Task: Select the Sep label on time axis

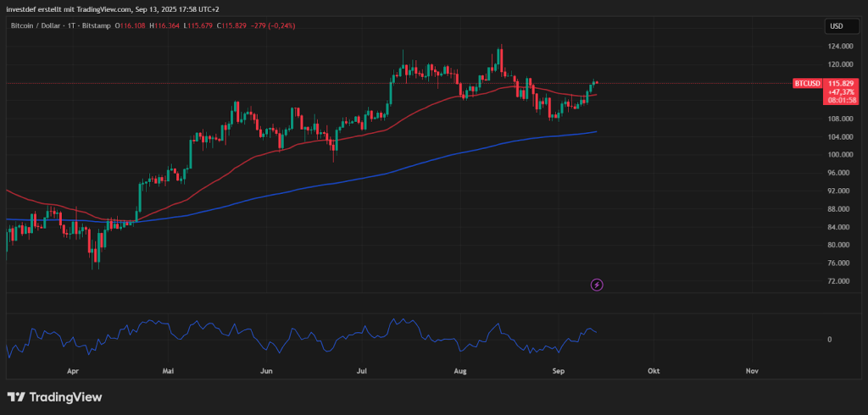Action: tap(559, 370)
